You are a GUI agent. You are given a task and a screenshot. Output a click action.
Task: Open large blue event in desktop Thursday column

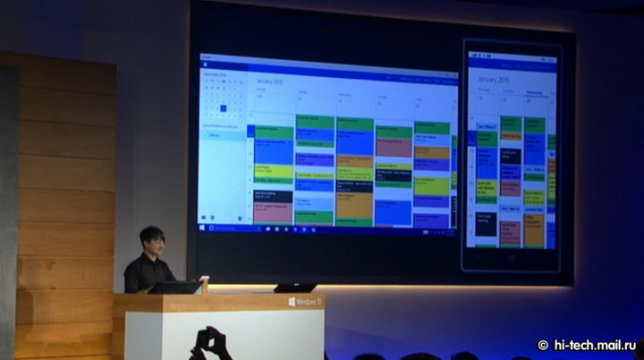point(394,212)
